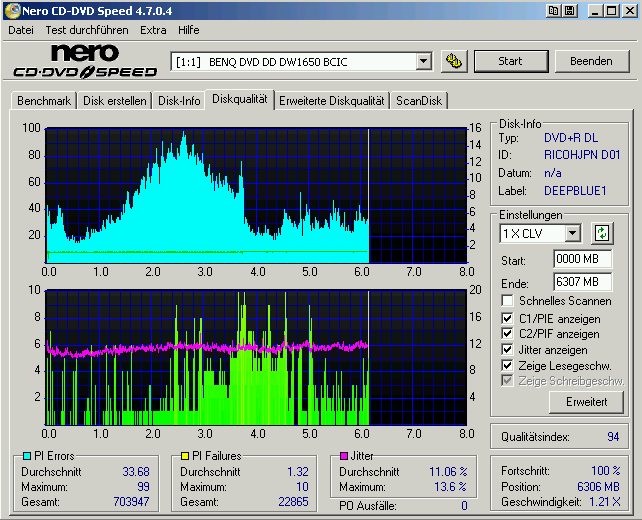The height and width of the screenshot is (520, 642).
Task: Open the Extra menu
Action: click(x=153, y=30)
